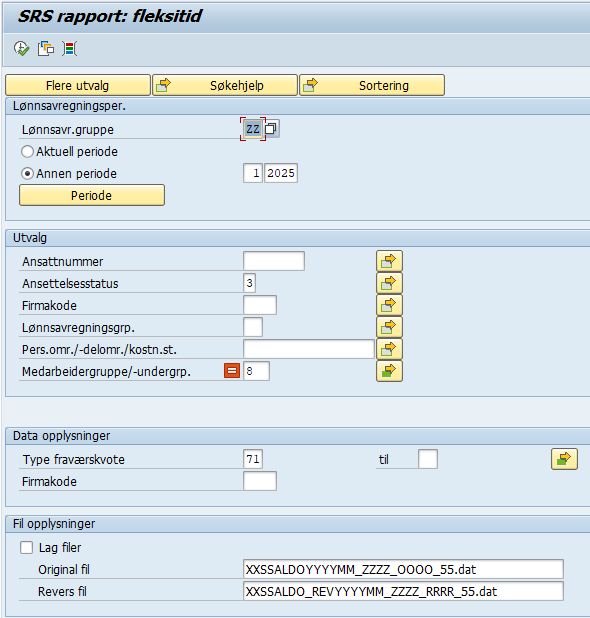Open multiple selection for Firmakode in Utvalg
The image size is (590, 618).
tap(389, 305)
